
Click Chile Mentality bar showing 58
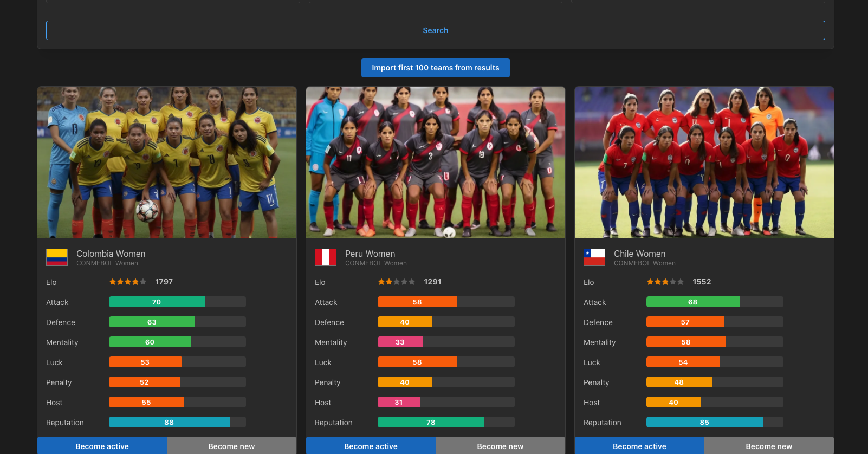(x=715, y=342)
